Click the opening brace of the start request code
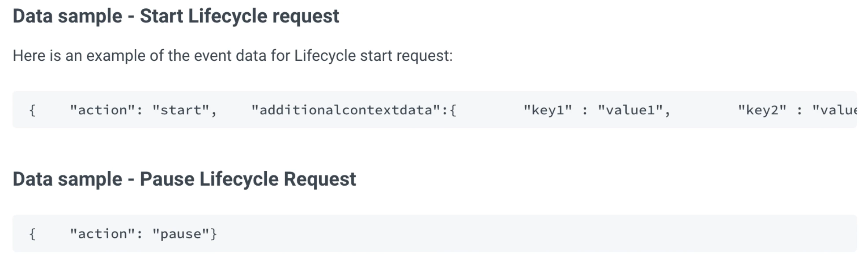The width and height of the screenshot is (868, 257). 32,110
